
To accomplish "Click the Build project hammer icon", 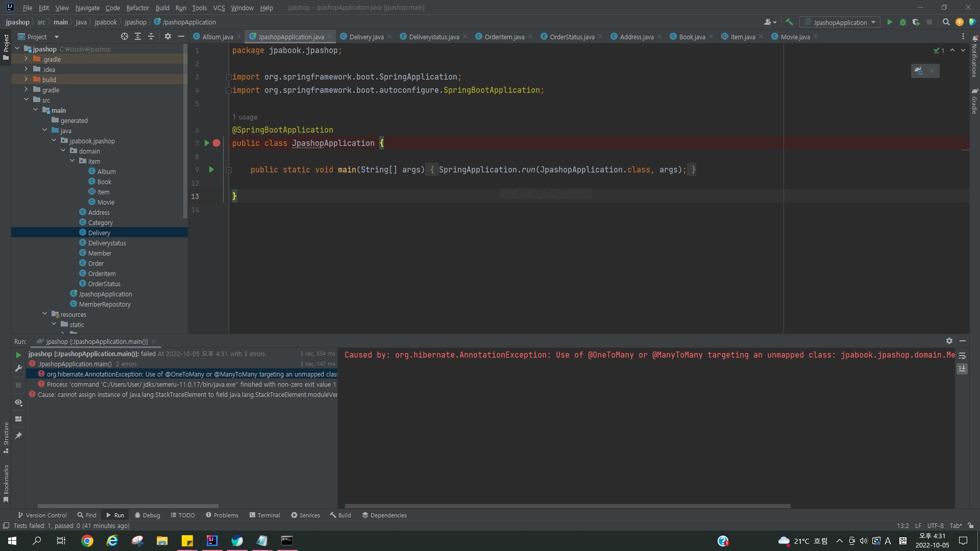I will coord(789,22).
